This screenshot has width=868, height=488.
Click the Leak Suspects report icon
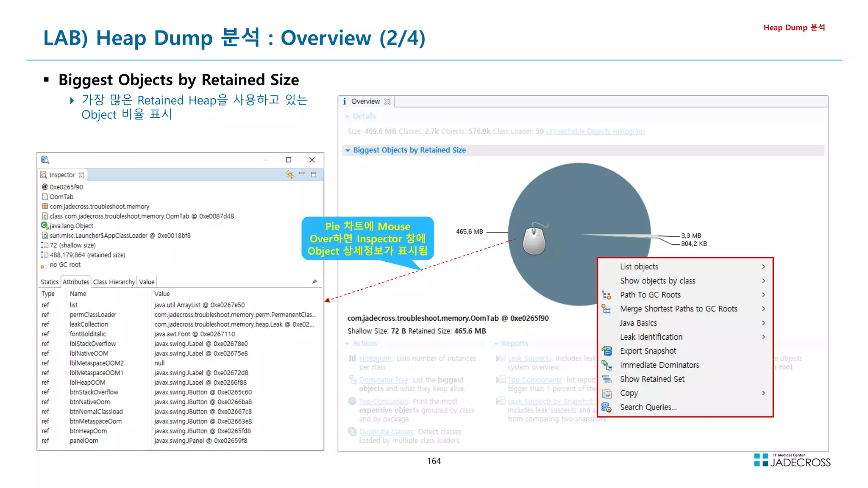(x=501, y=358)
